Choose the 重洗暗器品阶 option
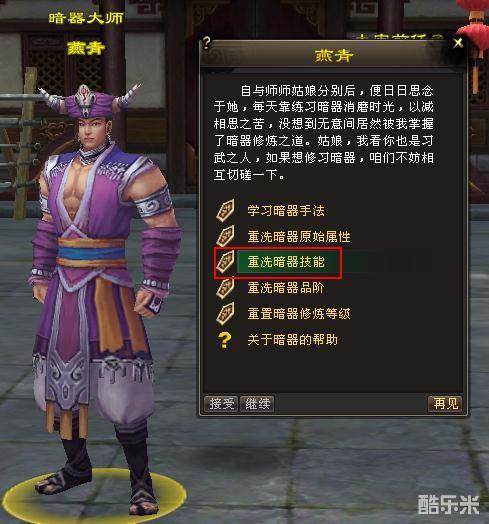The image size is (489, 524). tap(286, 288)
